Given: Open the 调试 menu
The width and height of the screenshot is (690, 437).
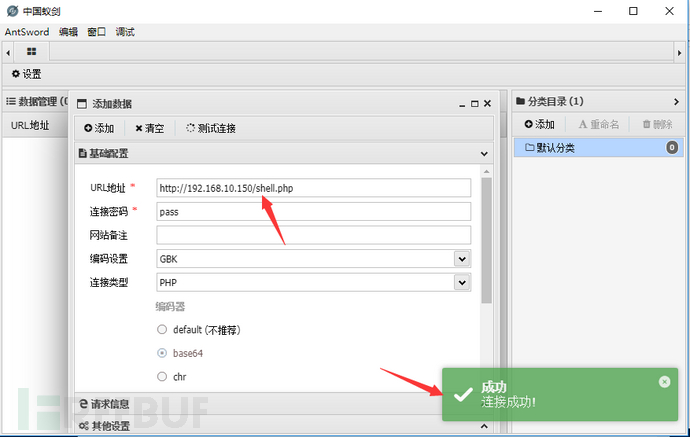Looking at the screenshot, I should [125, 32].
